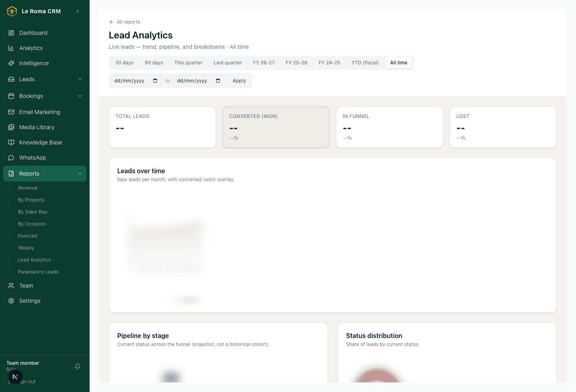Open the Paramantra Leads report
This screenshot has height=392, width=576.
[38, 272]
